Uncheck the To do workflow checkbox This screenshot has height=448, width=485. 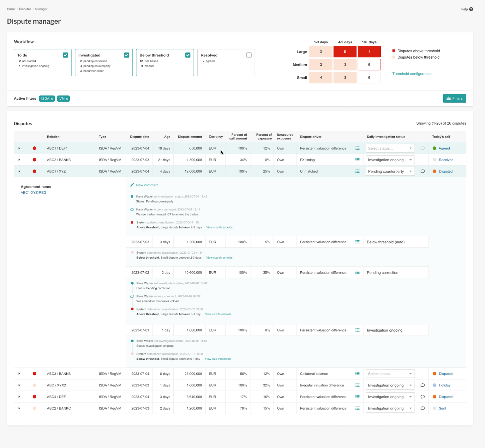[x=65, y=55]
